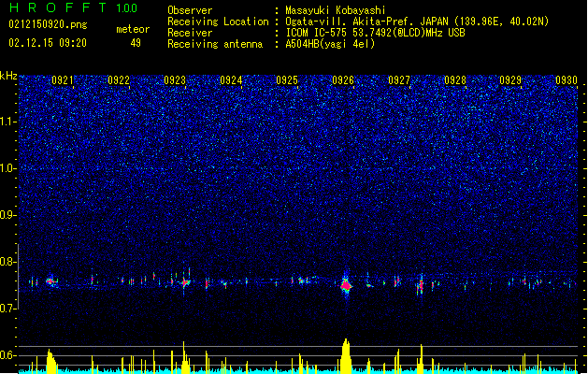Click the 0929 time marker
The width and height of the screenshot is (588, 374).
(510, 80)
